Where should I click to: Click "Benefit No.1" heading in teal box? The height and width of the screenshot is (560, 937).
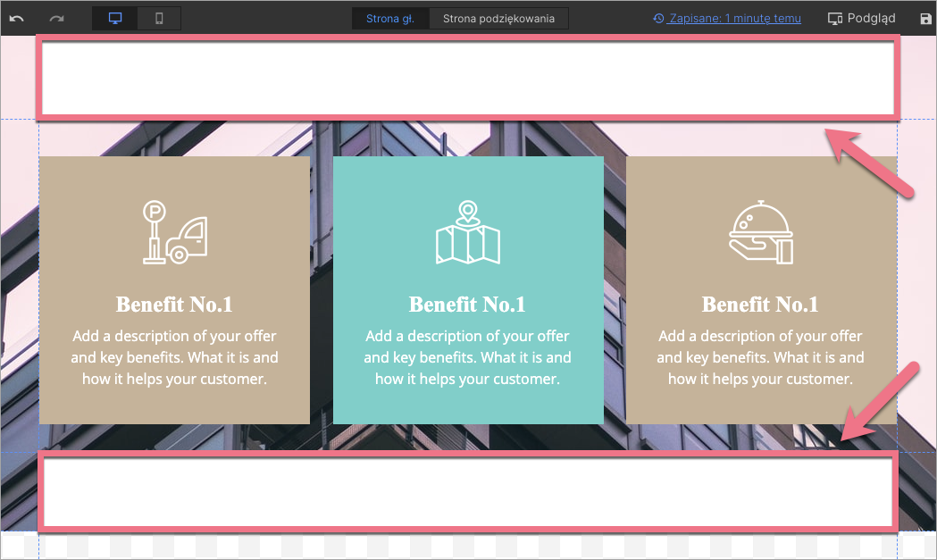[x=467, y=305]
